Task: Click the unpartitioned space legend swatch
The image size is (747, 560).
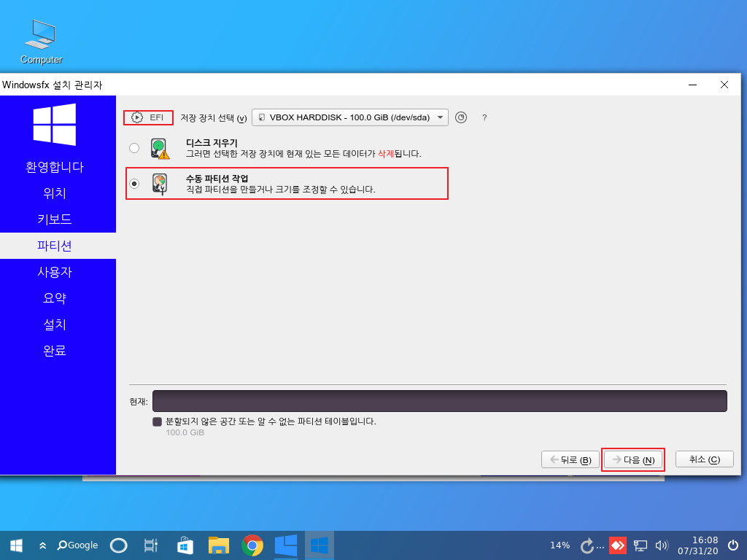Action: tap(158, 421)
